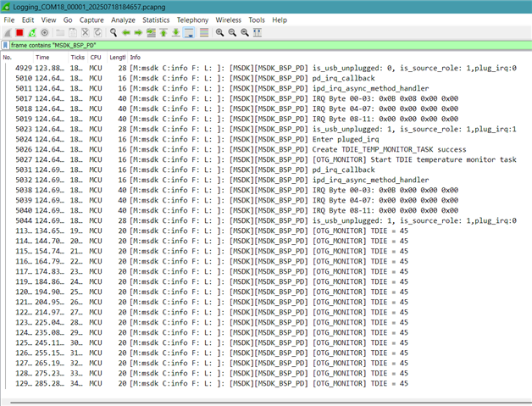Click the zoom in text icon
The height and width of the screenshot is (406, 532).
coord(220,32)
